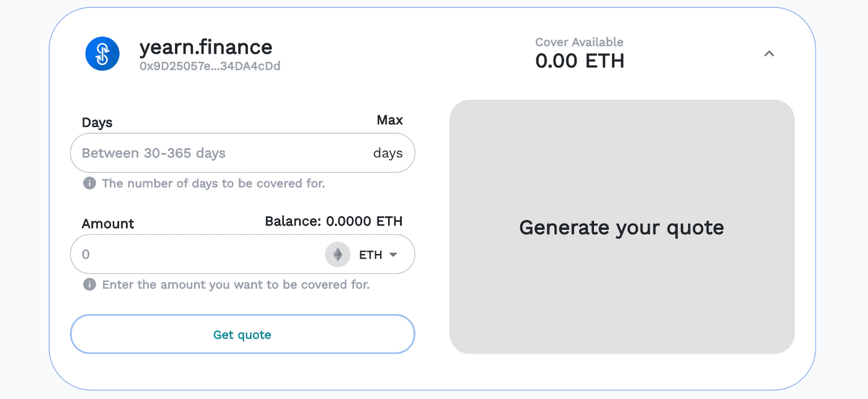Click the Generate your quote panel

(x=621, y=227)
